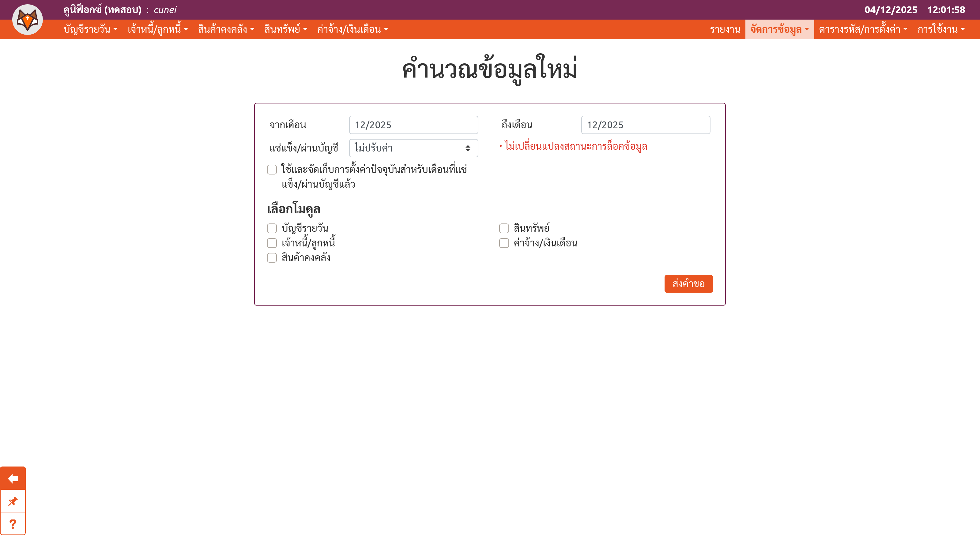
Task: Select the สินทรัพย์ module checkbox
Action: (504, 228)
